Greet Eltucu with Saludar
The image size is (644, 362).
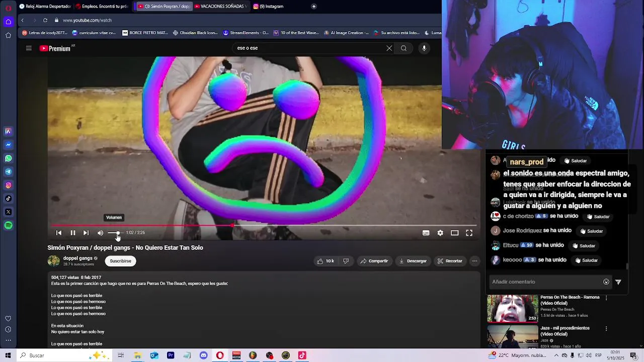(584, 246)
